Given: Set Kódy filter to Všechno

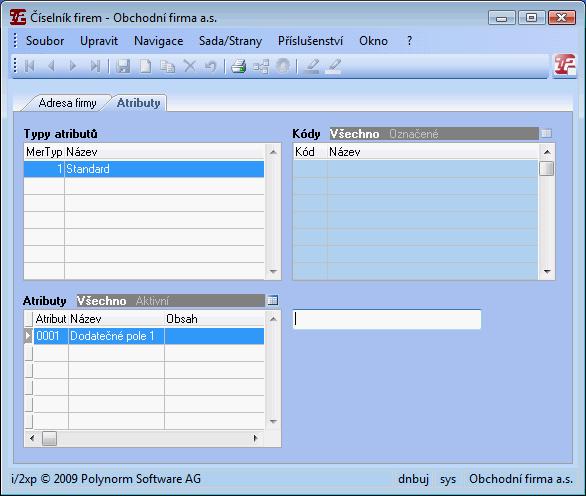Looking at the screenshot, I should tap(354, 134).
